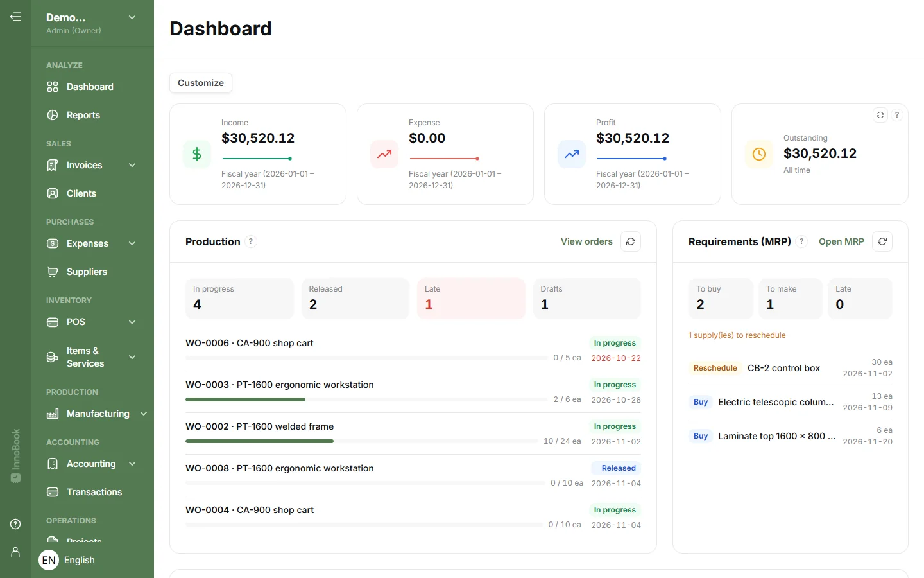Expand the Expenses submenu

point(132,243)
